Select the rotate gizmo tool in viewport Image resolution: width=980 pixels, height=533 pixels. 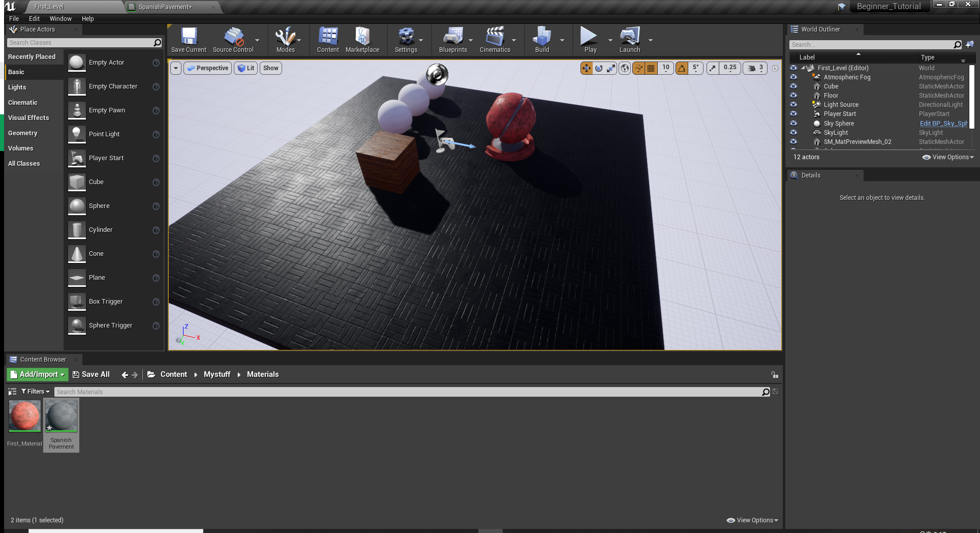pyautogui.click(x=599, y=68)
